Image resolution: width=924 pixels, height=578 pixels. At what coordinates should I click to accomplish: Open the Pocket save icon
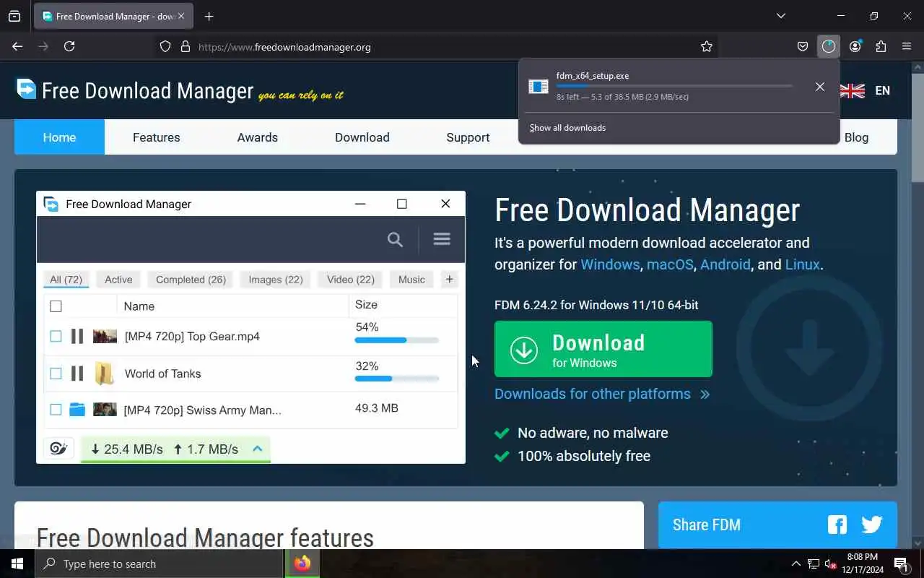(x=803, y=46)
